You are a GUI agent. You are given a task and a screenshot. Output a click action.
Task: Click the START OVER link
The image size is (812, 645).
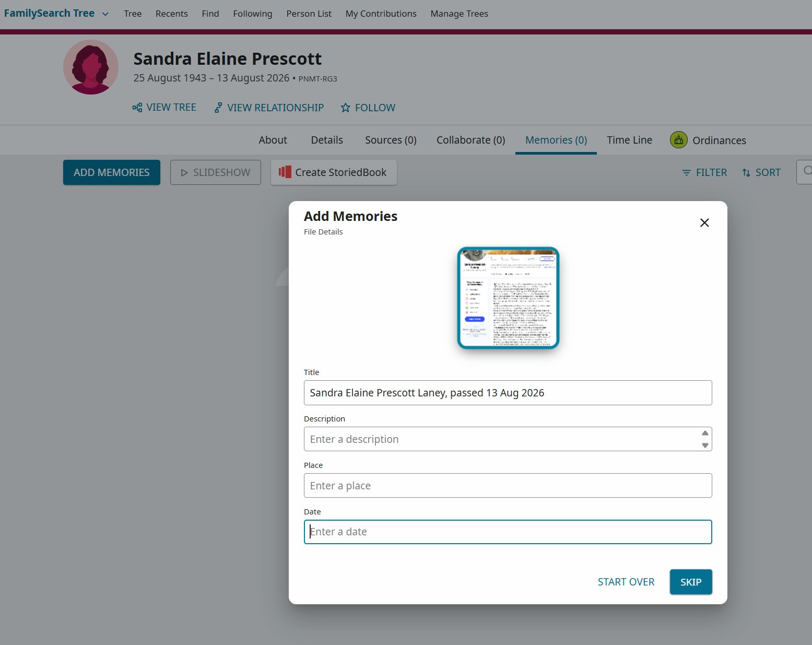(x=626, y=582)
